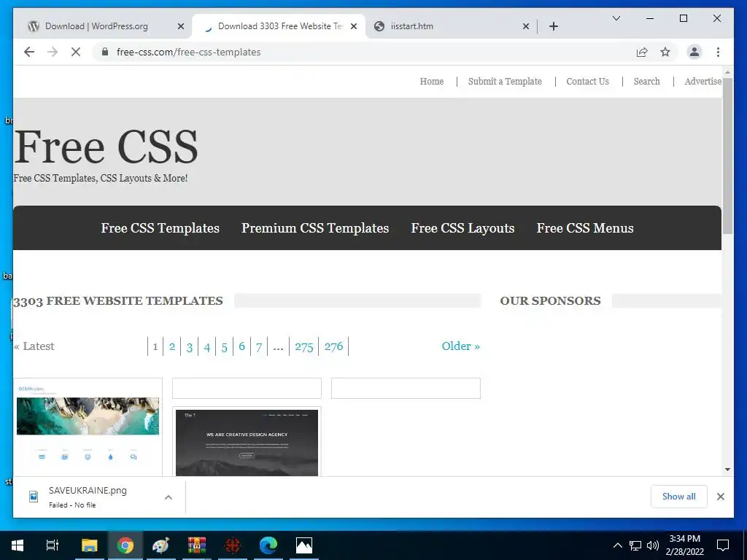Click the SAVEUKRAINE.png file type icon
The height and width of the screenshot is (560, 747).
tap(34, 497)
